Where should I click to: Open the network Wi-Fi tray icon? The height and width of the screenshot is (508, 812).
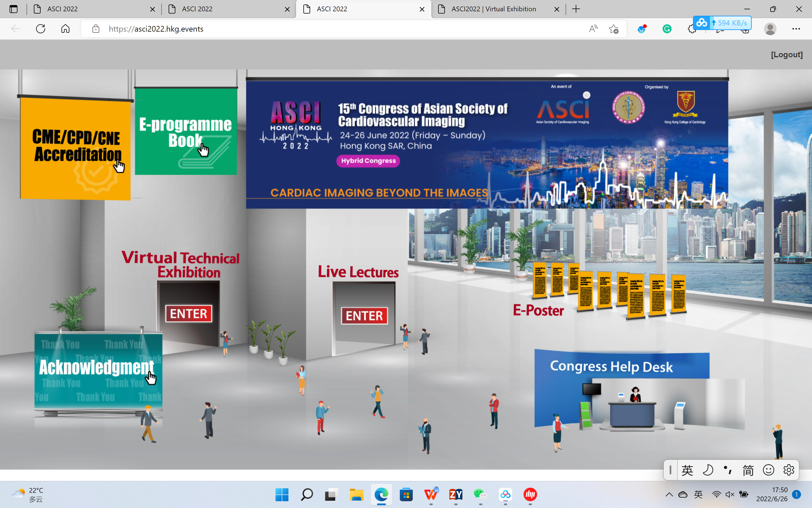point(716,494)
